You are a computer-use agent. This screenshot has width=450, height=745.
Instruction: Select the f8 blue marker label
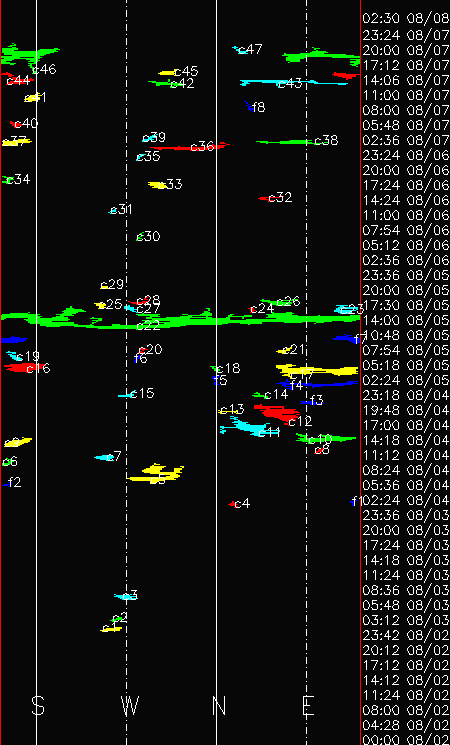[259, 107]
